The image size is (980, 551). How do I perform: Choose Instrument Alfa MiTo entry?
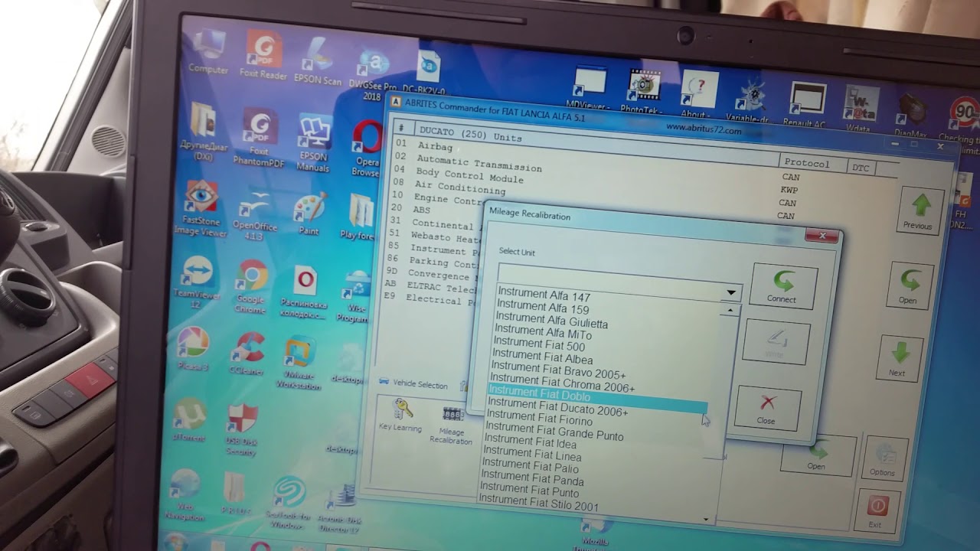coord(542,333)
